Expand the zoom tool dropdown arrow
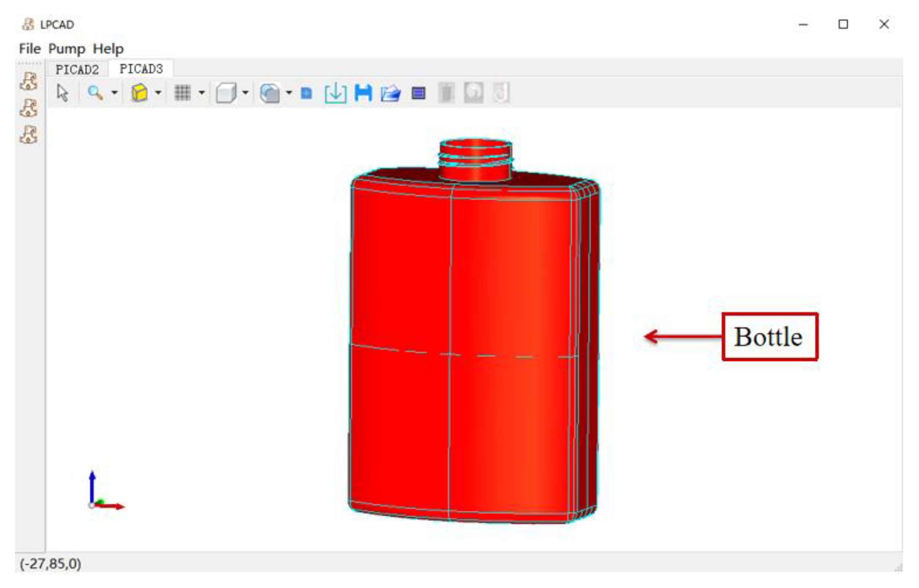Image resolution: width=919 pixels, height=588 pixels. [114, 93]
